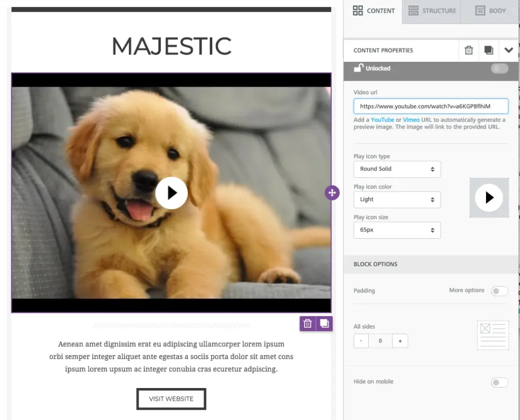Click inside the Video url field
The width and height of the screenshot is (520, 420).
pos(431,106)
